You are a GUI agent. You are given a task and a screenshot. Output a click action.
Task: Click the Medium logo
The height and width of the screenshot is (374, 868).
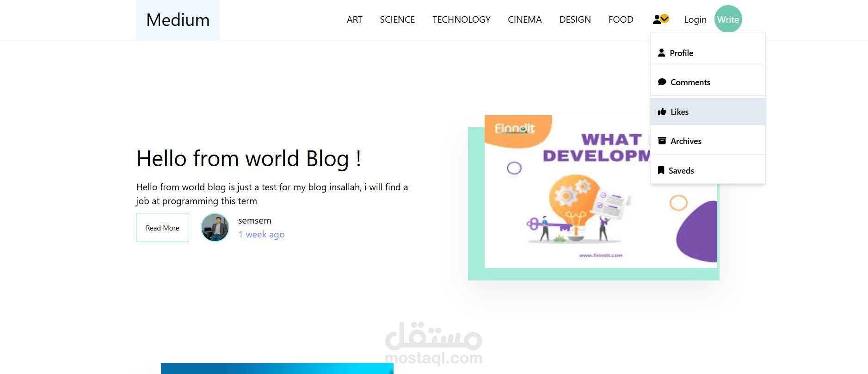pos(178,20)
